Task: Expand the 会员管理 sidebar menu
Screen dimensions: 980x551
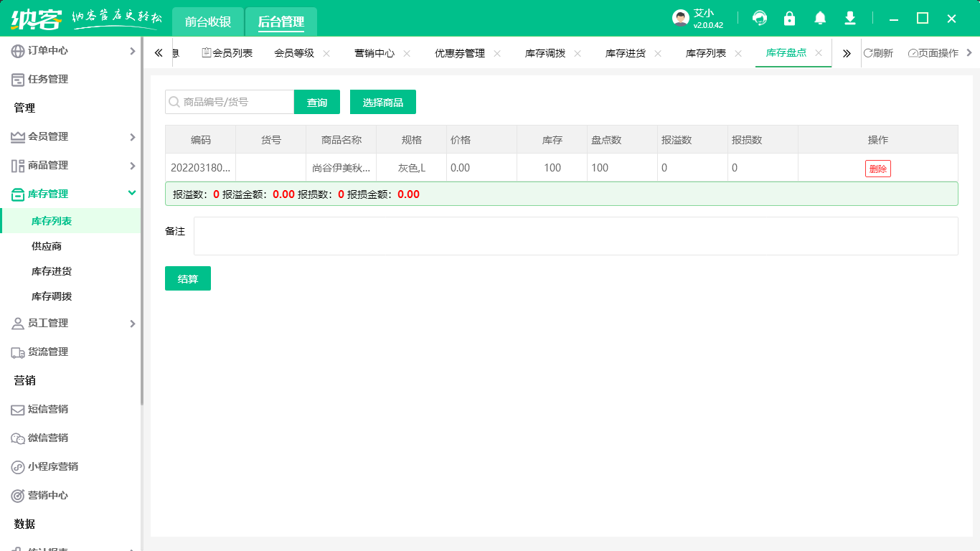Action: coord(72,136)
